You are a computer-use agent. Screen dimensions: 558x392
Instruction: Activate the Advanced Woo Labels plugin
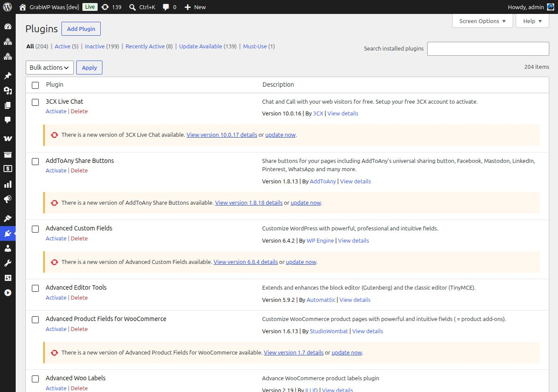pos(56,388)
